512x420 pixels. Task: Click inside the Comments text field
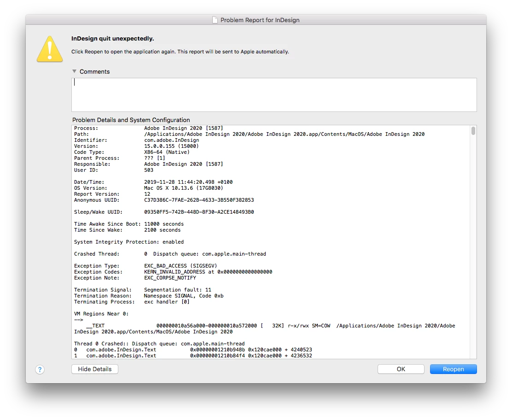(274, 95)
